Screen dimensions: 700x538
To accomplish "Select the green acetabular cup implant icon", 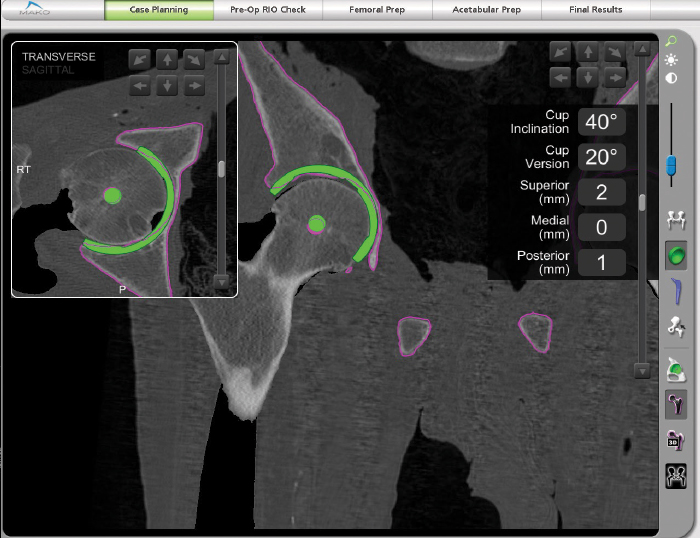I will coord(677,256).
